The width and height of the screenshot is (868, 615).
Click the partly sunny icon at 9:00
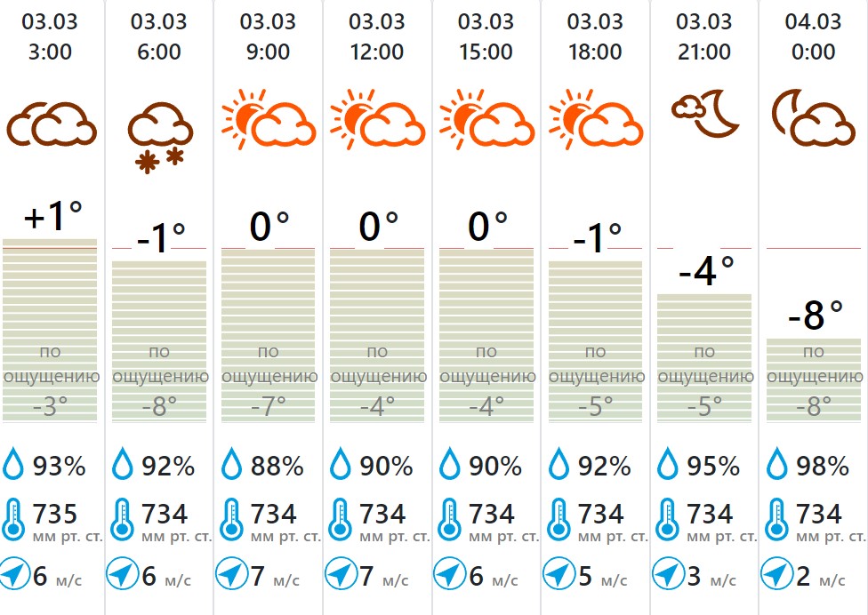coord(268,120)
